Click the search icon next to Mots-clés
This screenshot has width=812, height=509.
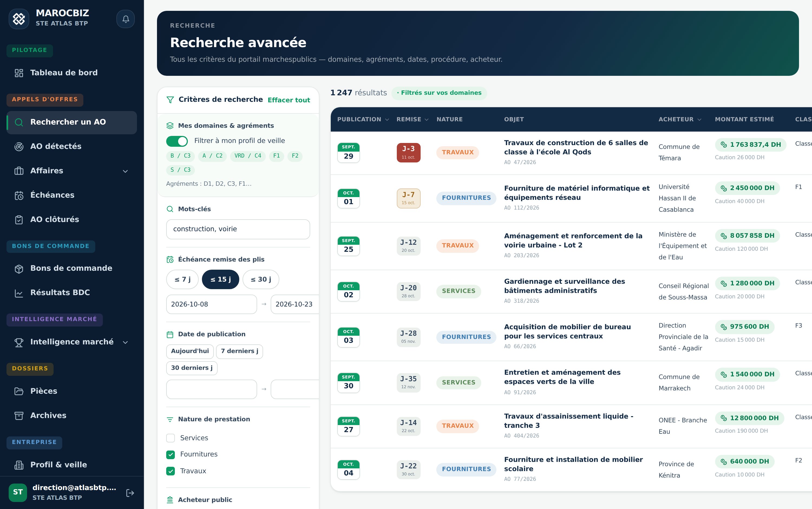(170, 209)
